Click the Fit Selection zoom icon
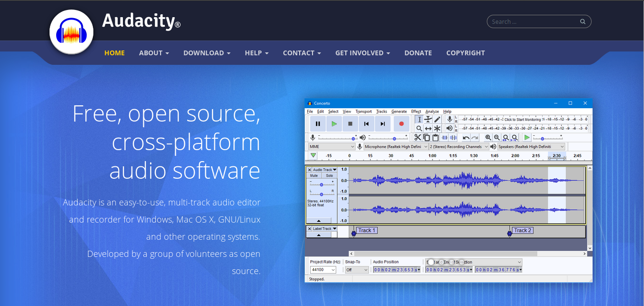The height and width of the screenshot is (306, 644). [506, 138]
